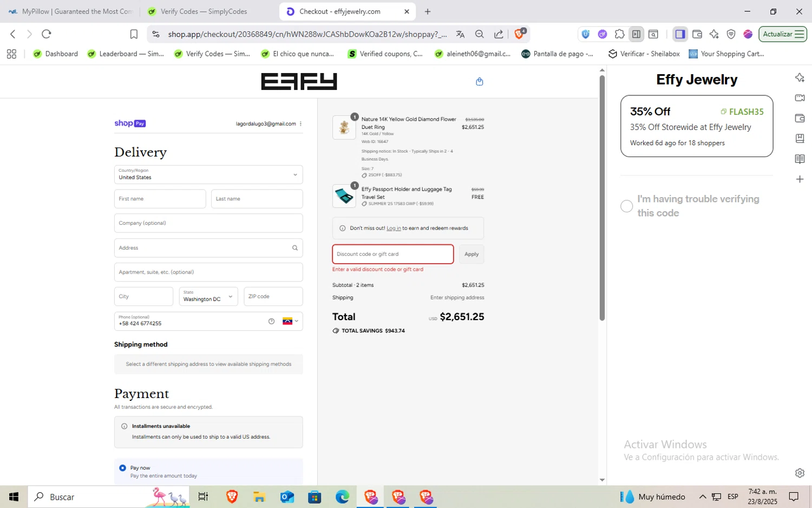The image size is (812, 508).
Task: Close the Checkout effyjewelry.com tab
Action: coord(407,11)
